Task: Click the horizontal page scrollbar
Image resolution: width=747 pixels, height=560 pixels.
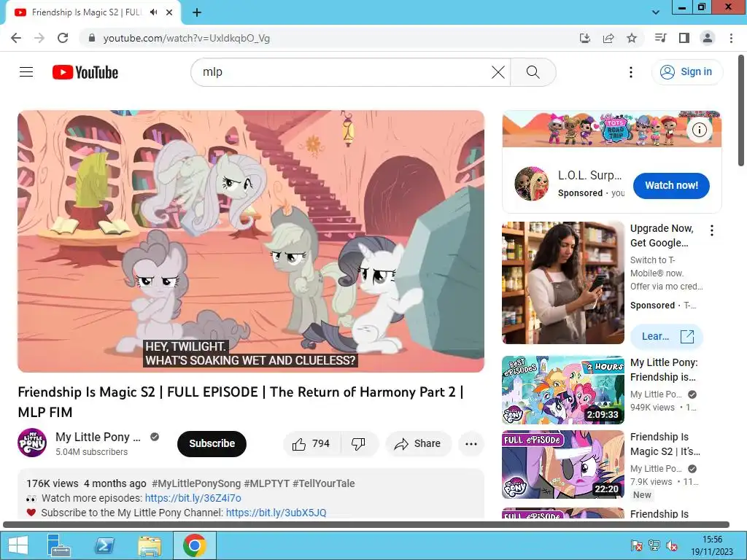Action: tap(366, 525)
